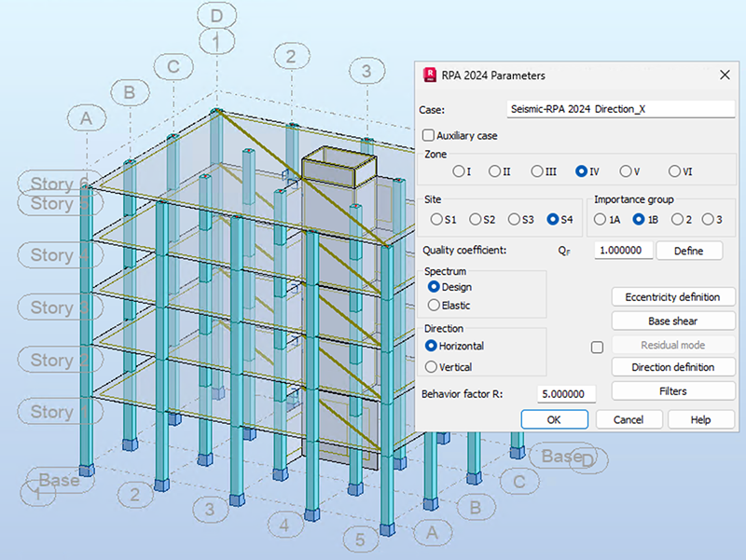
Task: Set importance group to 1A
Action: point(600,219)
